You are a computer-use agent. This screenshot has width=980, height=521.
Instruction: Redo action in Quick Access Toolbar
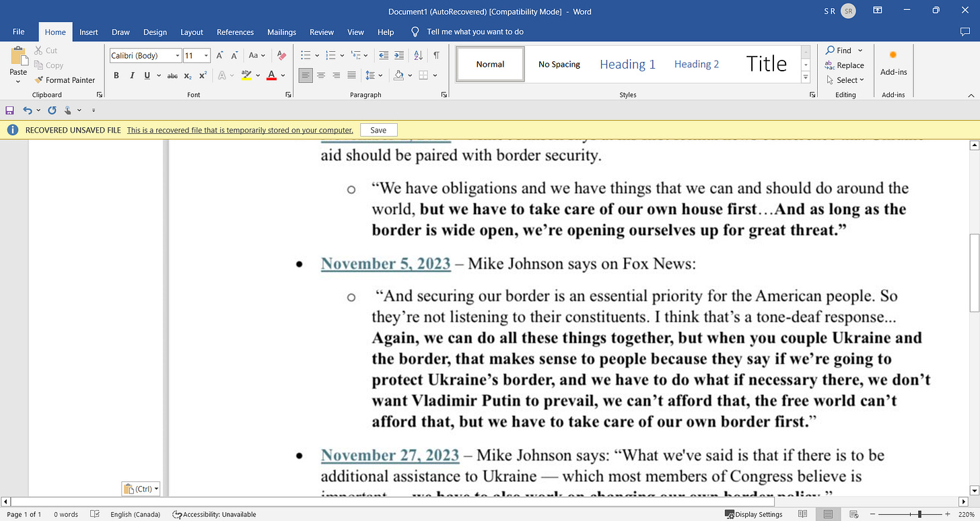coord(52,110)
